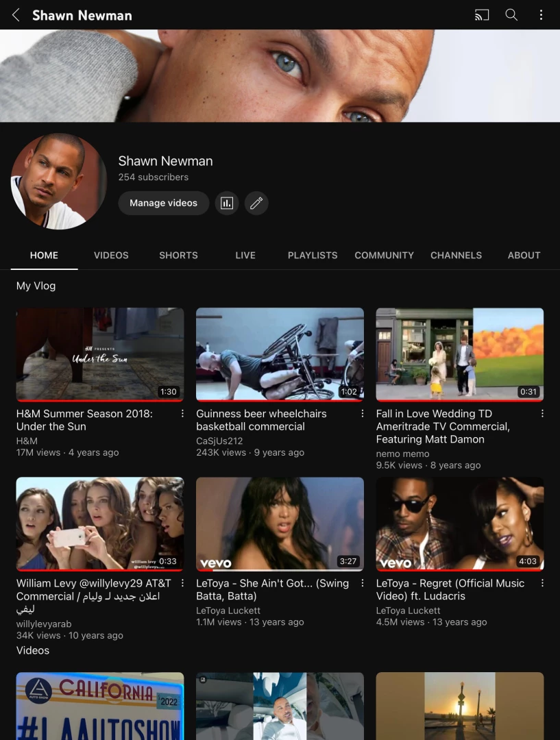Image resolution: width=560 pixels, height=740 pixels.
Task: Play the William Levy AT&T thumbnail
Action: [100, 524]
